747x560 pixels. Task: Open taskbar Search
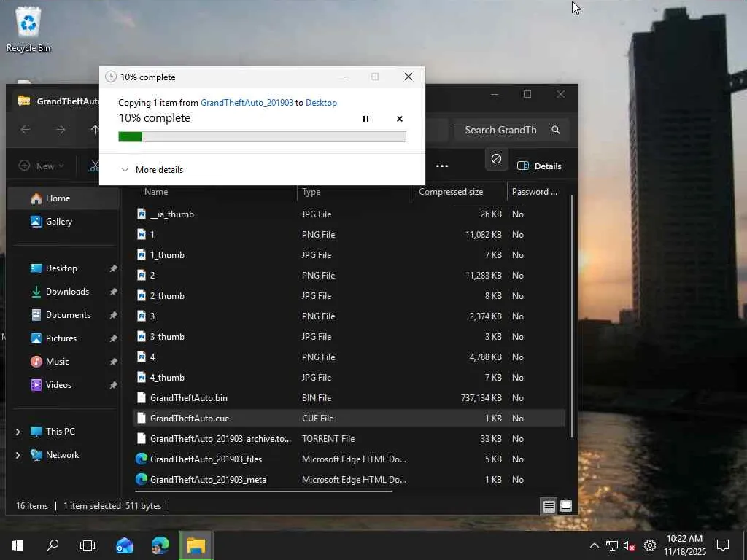53,545
